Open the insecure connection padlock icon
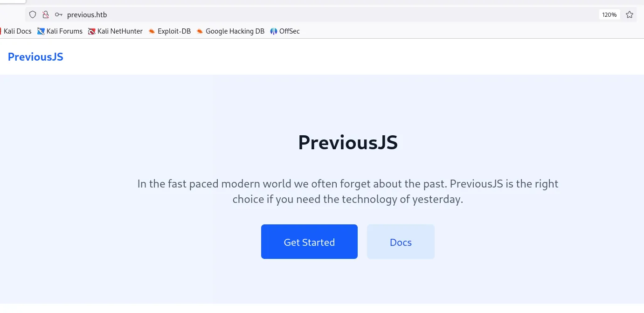This screenshot has width=644, height=313. 46,14
